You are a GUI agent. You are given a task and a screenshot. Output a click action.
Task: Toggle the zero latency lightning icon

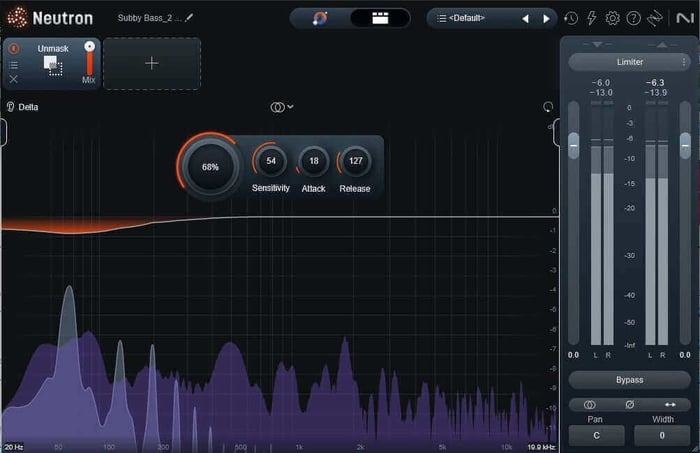tap(592, 18)
